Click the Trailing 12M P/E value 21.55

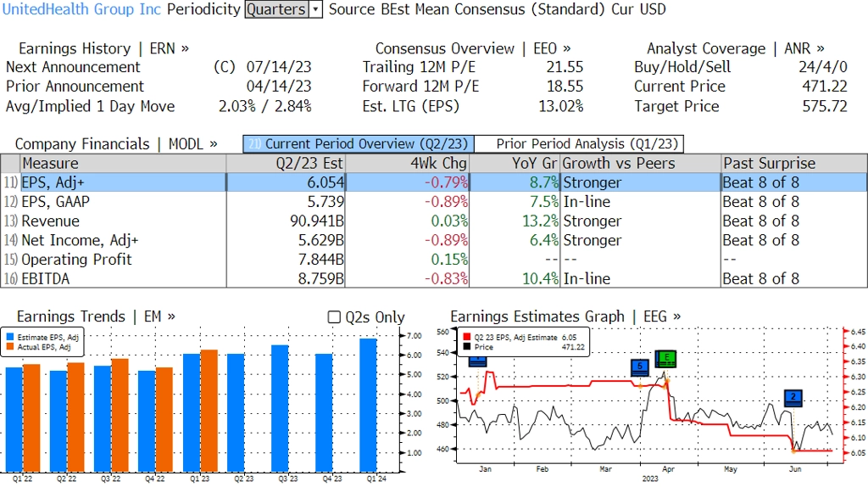(x=565, y=67)
